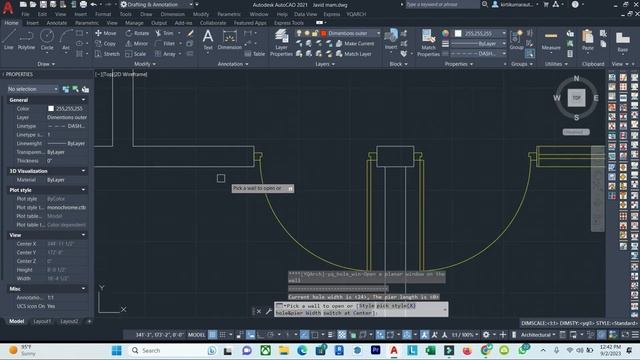Switch to Layout1 tab
This screenshot has height=360, width=640.
pos(42,321)
